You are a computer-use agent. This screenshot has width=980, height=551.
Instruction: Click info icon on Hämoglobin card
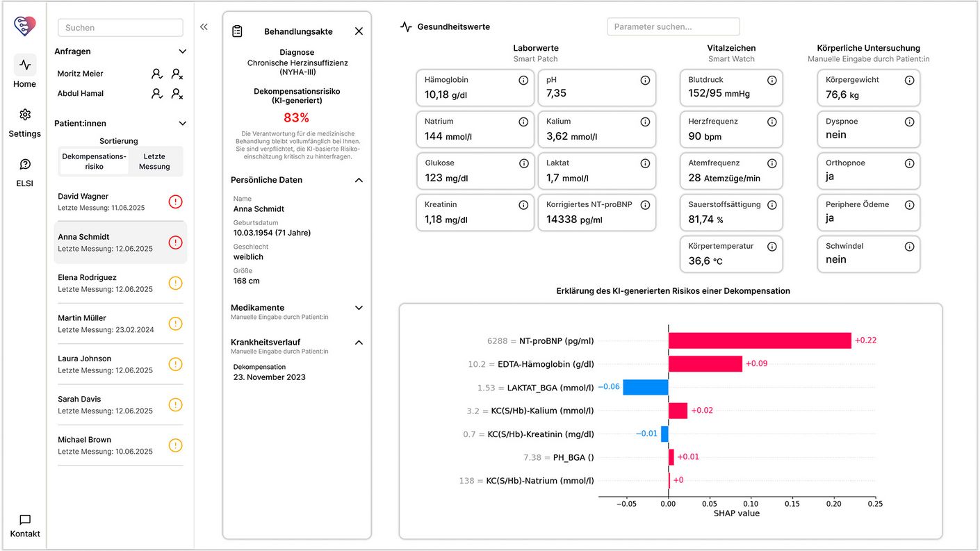pos(523,81)
